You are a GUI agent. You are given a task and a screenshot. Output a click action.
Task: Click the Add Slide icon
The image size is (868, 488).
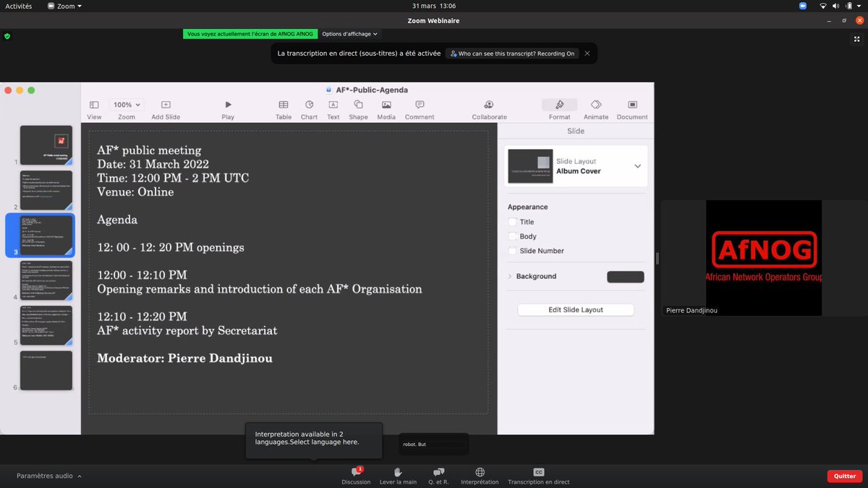click(x=166, y=105)
